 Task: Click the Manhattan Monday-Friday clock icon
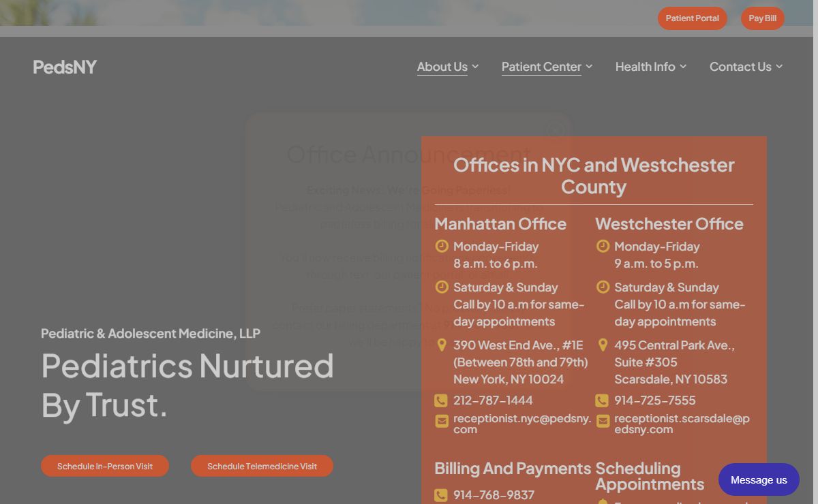click(x=442, y=247)
